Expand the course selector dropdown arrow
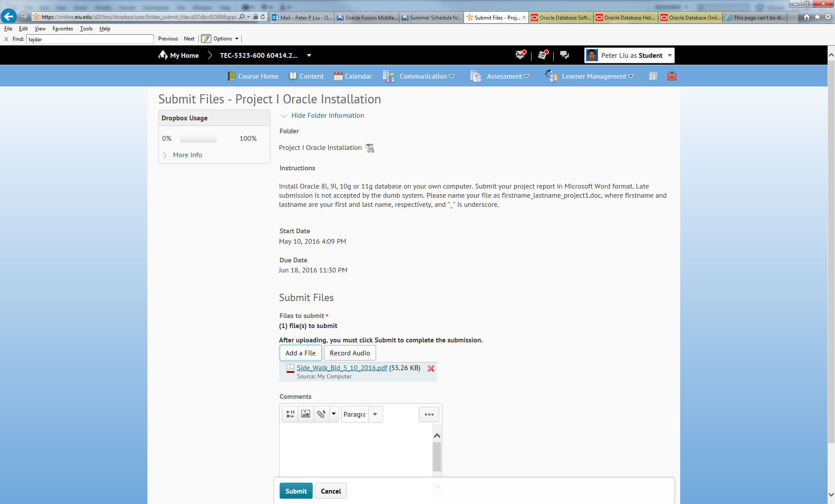Viewport: 835px width, 504px height. point(309,55)
